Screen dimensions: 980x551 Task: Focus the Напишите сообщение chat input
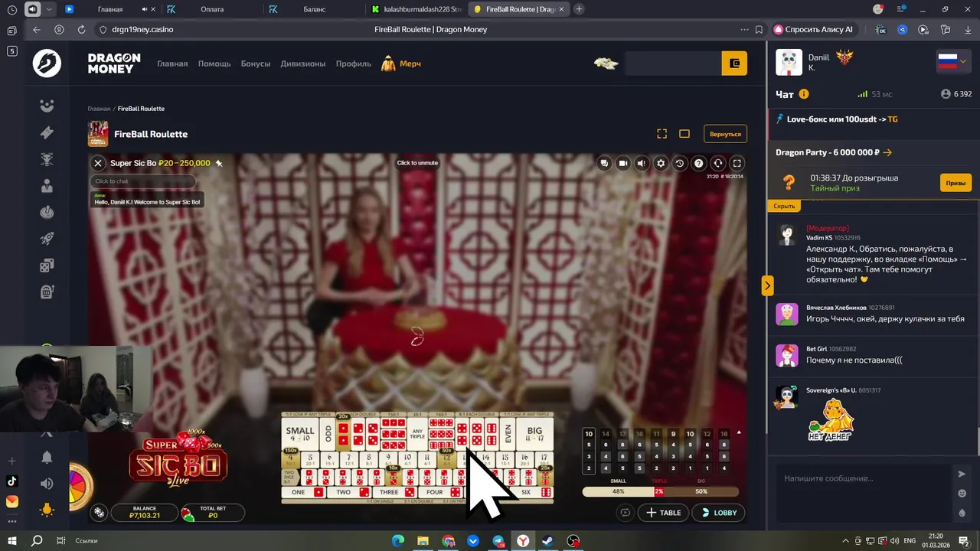[861, 478]
